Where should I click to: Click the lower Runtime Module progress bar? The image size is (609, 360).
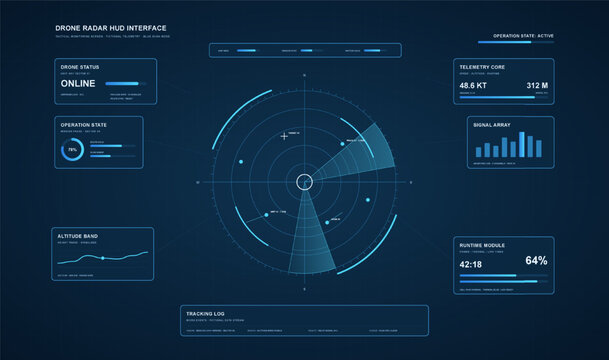coord(504,282)
